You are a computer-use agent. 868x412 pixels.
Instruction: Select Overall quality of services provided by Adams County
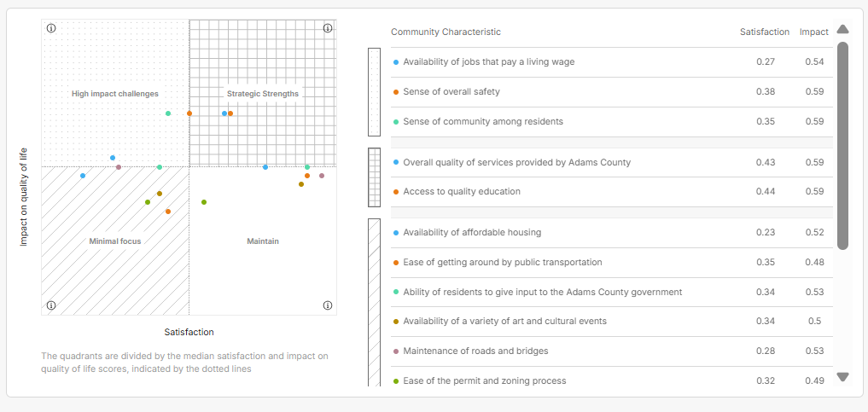tap(612, 163)
